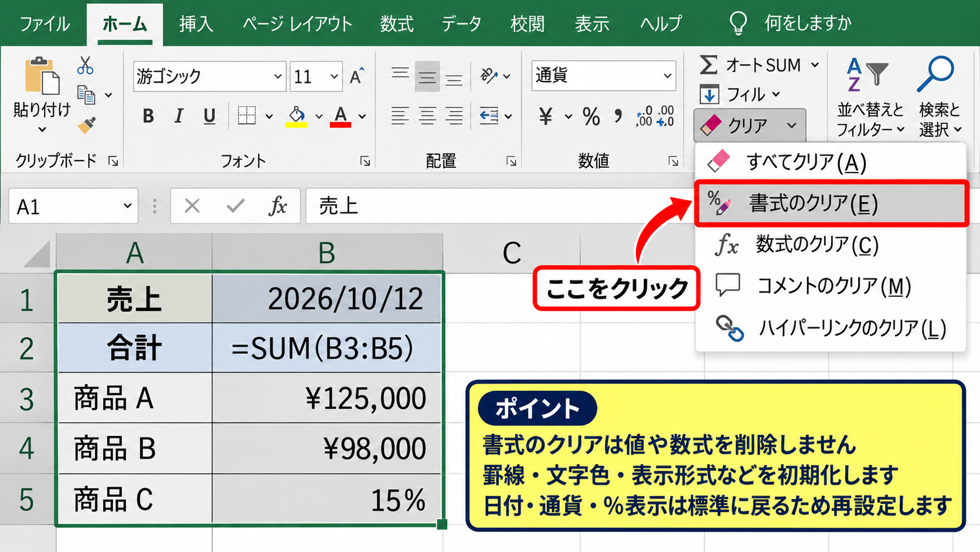
Task: Click the wrap/indent icon in alignment group
Action: (x=489, y=116)
